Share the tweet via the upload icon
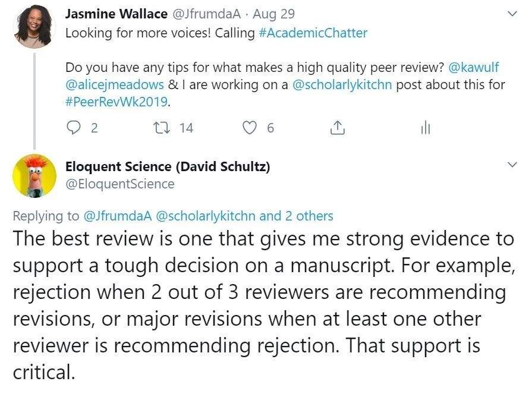 pyautogui.click(x=337, y=127)
